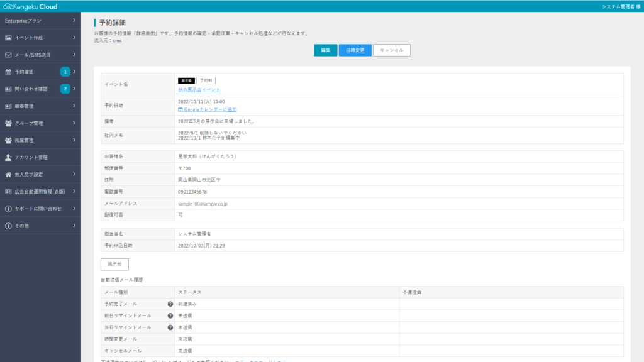Expand the グループ管理 chevron

point(74,123)
